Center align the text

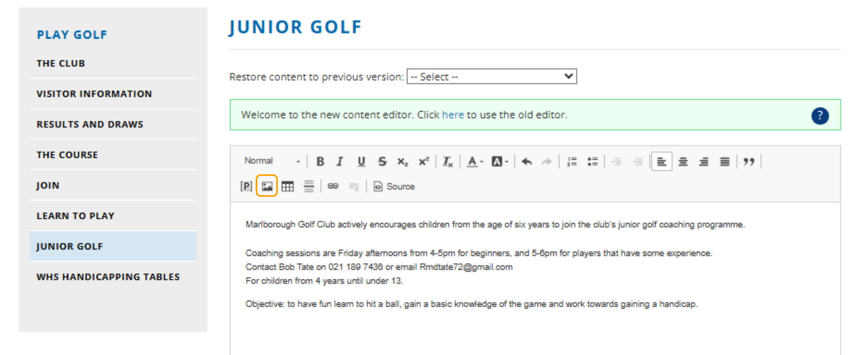683,161
